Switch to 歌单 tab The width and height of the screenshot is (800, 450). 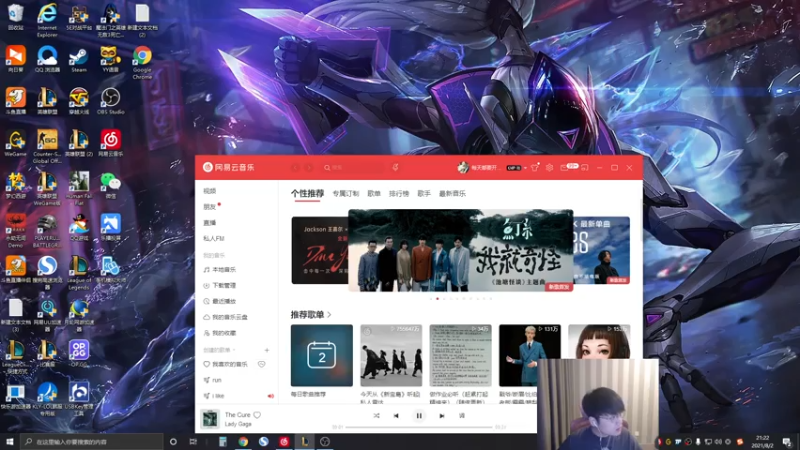click(374, 194)
